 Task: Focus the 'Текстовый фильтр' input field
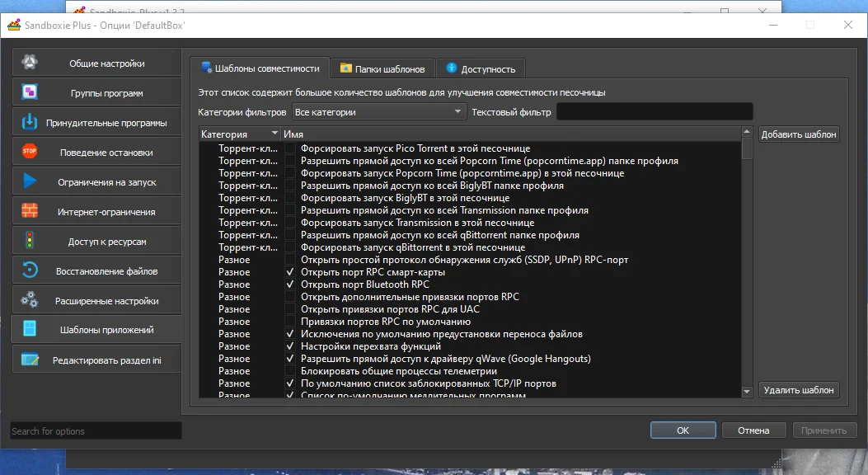pyautogui.click(x=655, y=112)
